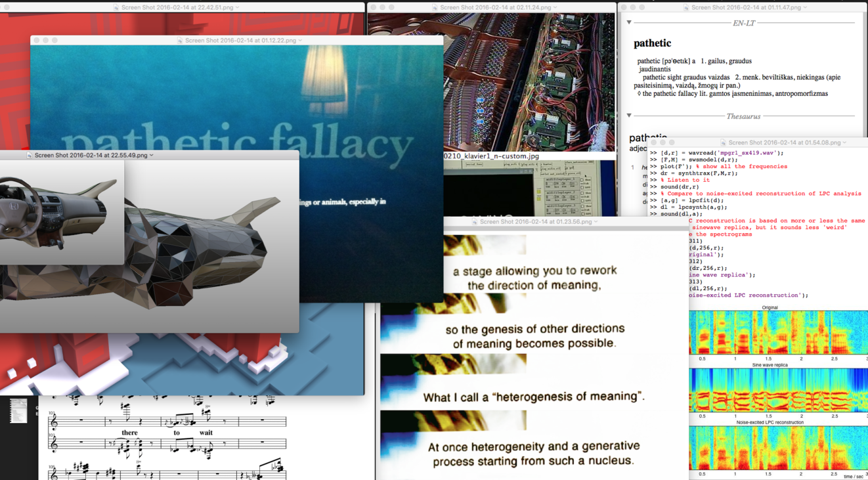Click the bold headword "pathetic" in dictionary
This screenshot has width=868, height=480.
[652, 43]
